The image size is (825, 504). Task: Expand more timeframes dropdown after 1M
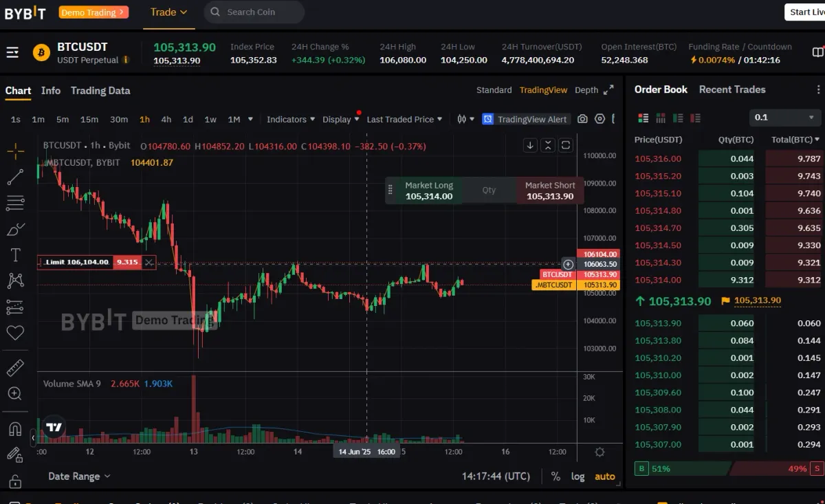coord(250,119)
